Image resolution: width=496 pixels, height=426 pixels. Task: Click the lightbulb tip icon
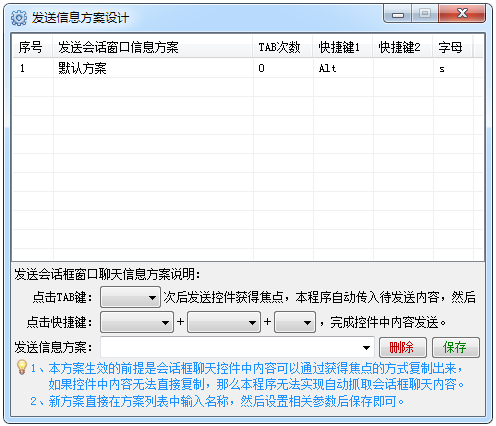click(22, 367)
